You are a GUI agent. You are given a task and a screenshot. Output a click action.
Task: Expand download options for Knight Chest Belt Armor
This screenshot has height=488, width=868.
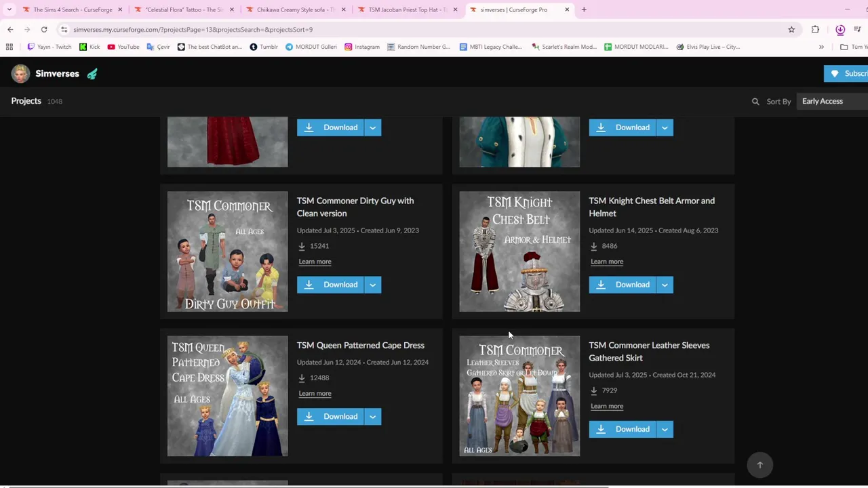pos(665,285)
